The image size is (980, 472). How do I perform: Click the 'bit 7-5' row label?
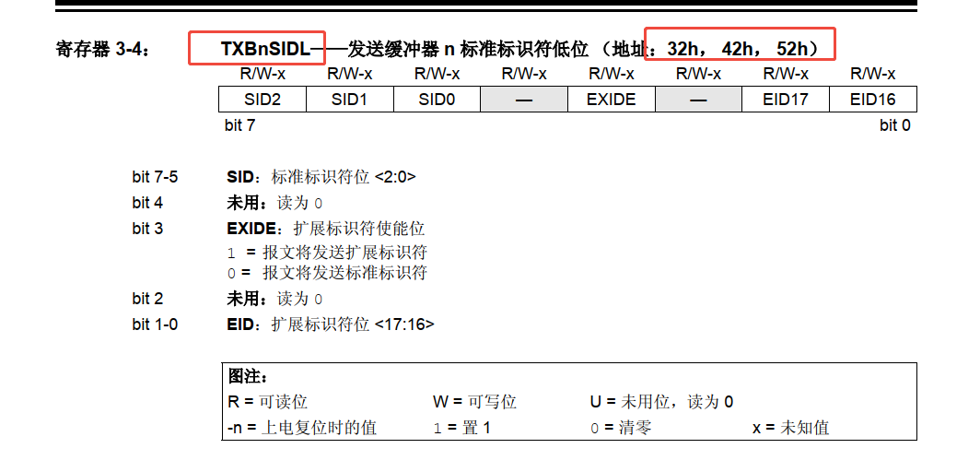coord(155,177)
